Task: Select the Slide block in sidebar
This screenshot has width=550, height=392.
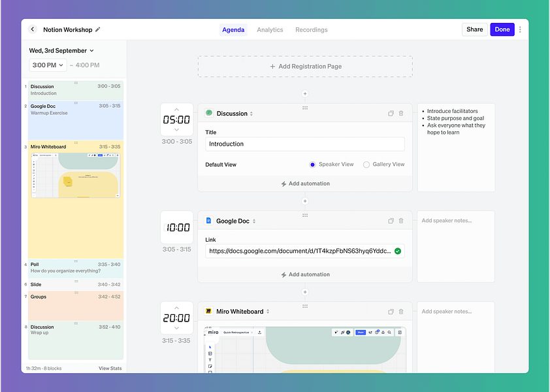Action: [76, 285]
